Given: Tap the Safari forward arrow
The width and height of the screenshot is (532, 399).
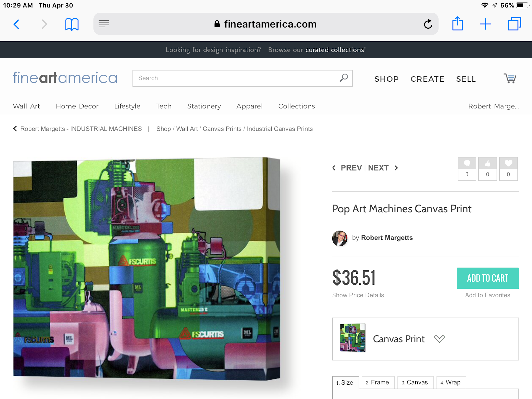Looking at the screenshot, I should (44, 24).
